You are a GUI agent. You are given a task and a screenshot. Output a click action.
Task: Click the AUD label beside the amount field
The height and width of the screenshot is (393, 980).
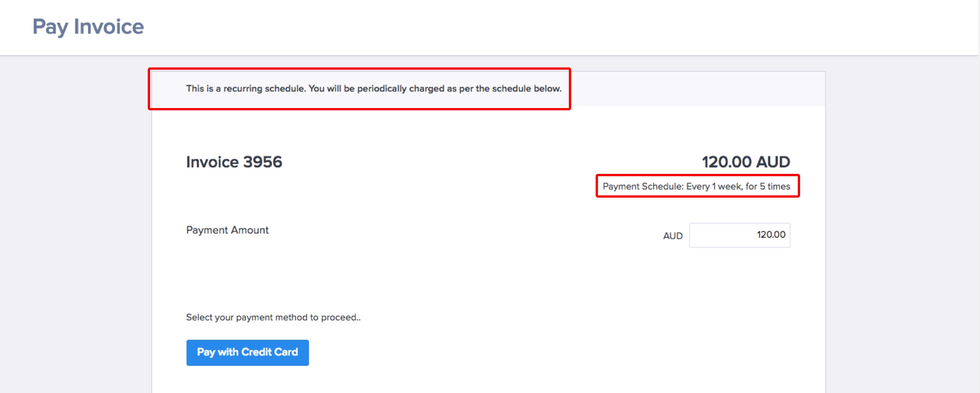[673, 236]
